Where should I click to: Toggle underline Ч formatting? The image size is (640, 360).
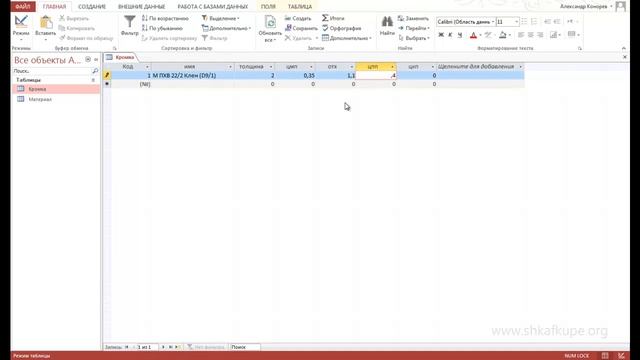pos(460,35)
